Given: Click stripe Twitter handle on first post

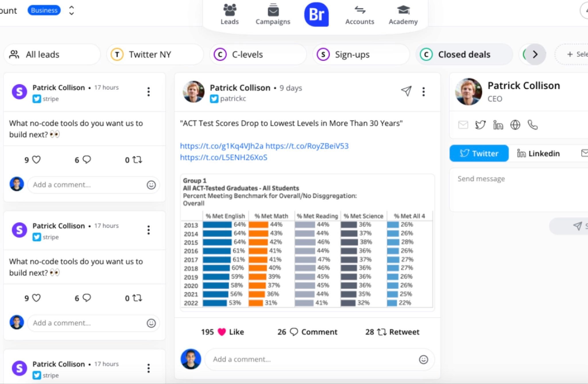Looking at the screenshot, I should tap(51, 99).
